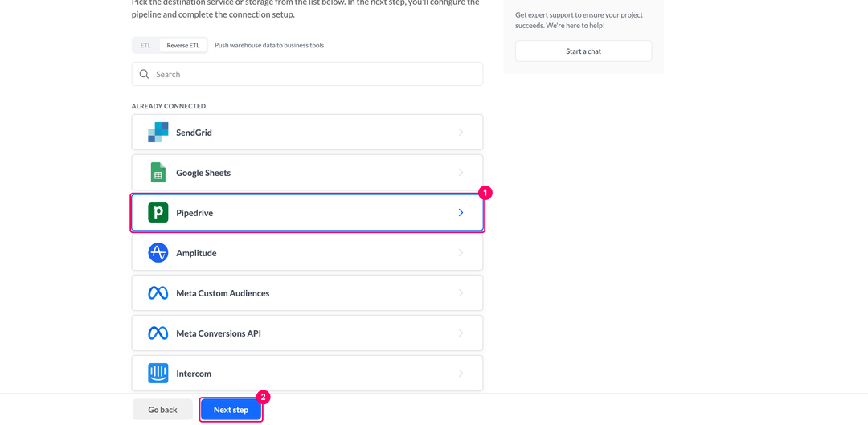Click the Amplitude logo icon
Image resolution: width=868 pixels, height=425 pixels.
click(158, 253)
